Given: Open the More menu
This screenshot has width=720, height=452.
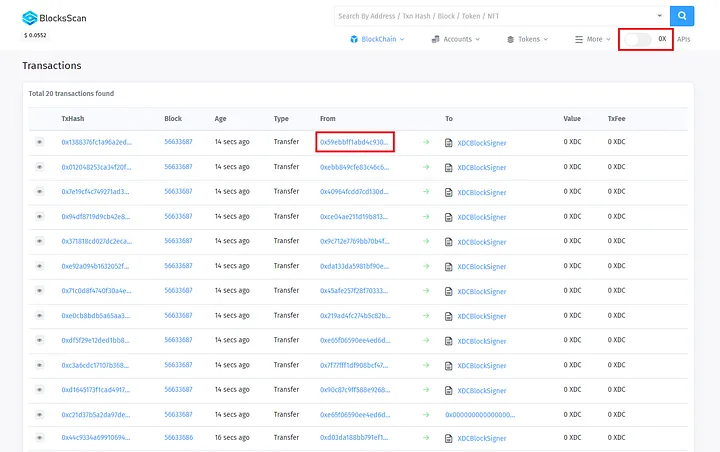Looking at the screenshot, I should (x=593, y=39).
